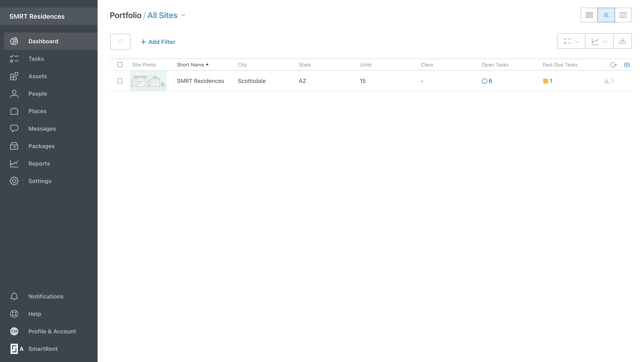644x362 pixels.
Task: Check the SMRT Residences row checkbox
Action: [x=120, y=81]
